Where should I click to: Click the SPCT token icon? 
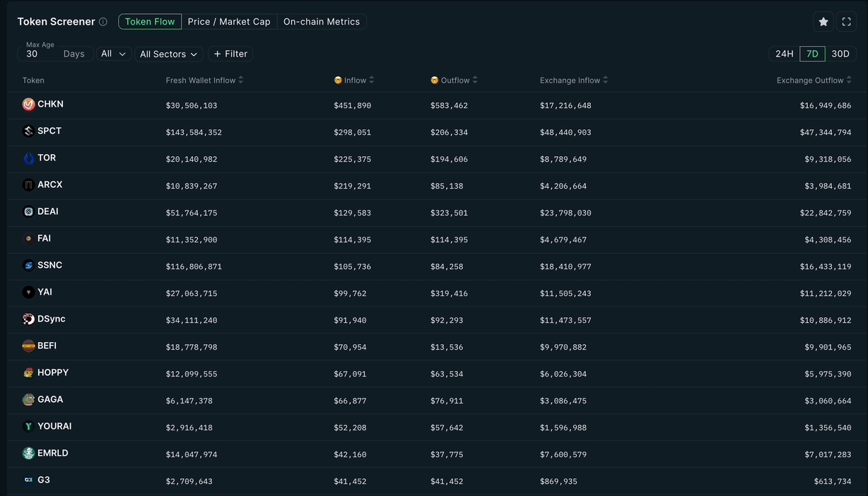point(28,131)
